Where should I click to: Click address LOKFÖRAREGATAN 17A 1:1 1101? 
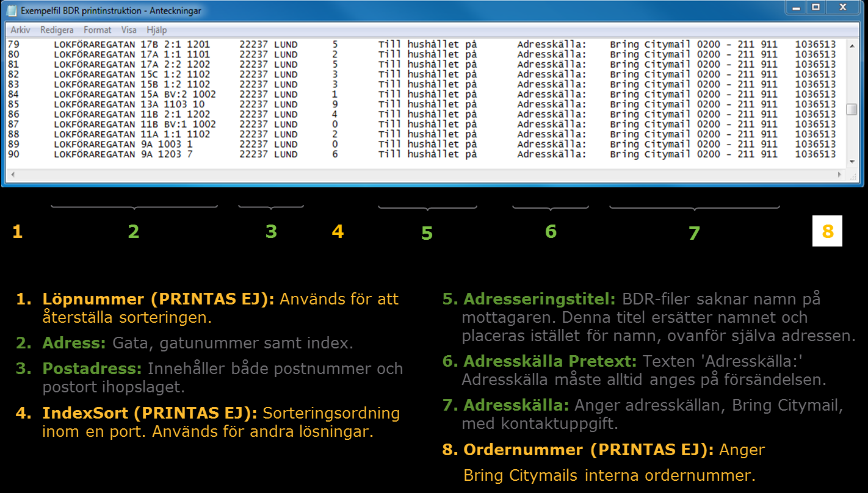click(x=132, y=54)
